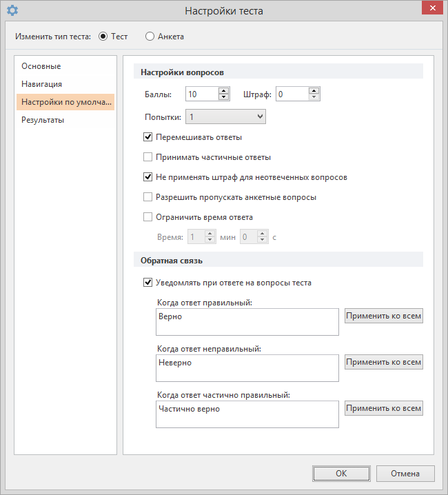This screenshot has width=448, height=495.
Task: Decrease Штраф value with down arrow
Action: 314,97
